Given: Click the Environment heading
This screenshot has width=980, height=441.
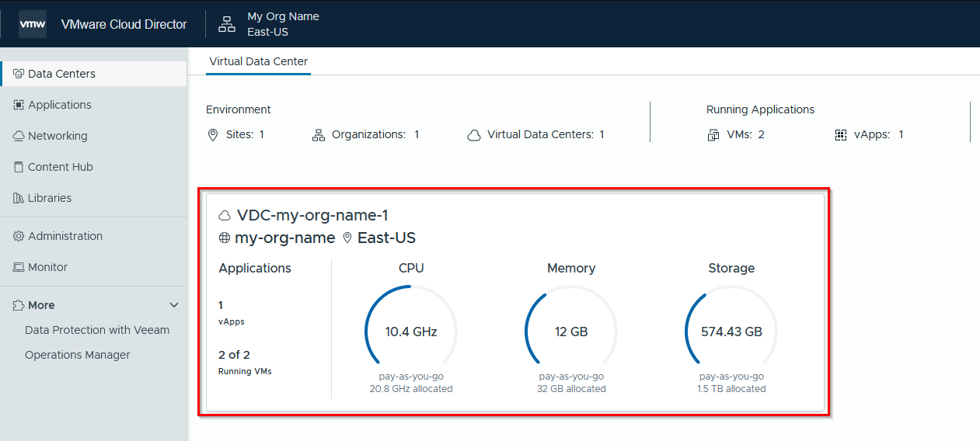Looking at the screenshot, I should [239, 109].
